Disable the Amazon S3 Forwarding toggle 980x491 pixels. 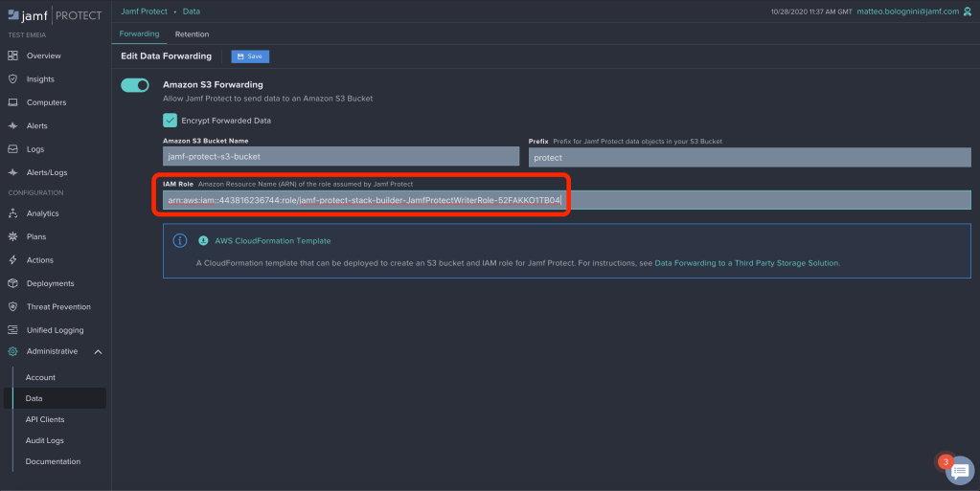click(135, 85)
